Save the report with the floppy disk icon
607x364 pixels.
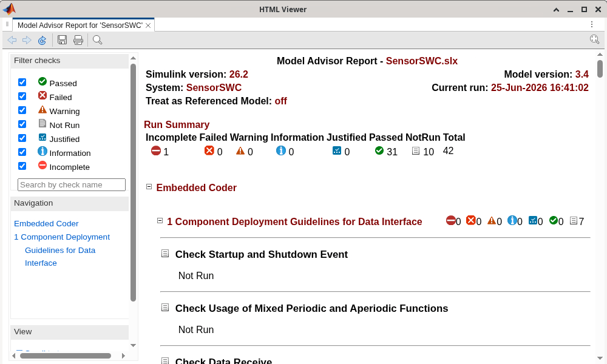62,40
